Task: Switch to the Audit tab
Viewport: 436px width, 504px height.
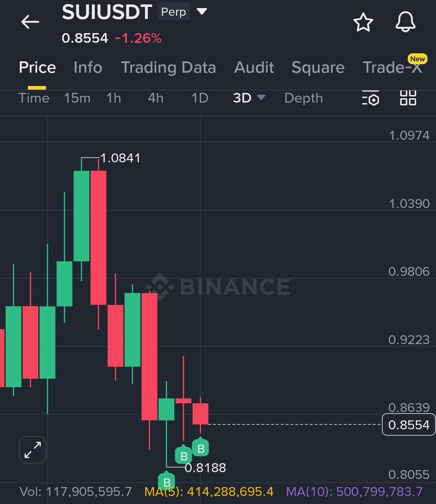Action: [254, 67]
